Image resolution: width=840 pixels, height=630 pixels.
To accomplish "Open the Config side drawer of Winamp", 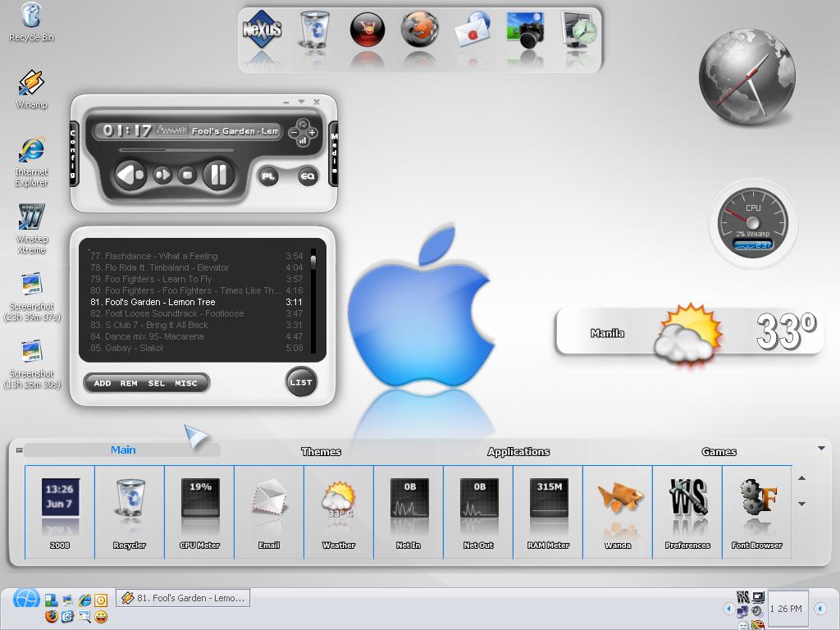I will coord(73,153).
